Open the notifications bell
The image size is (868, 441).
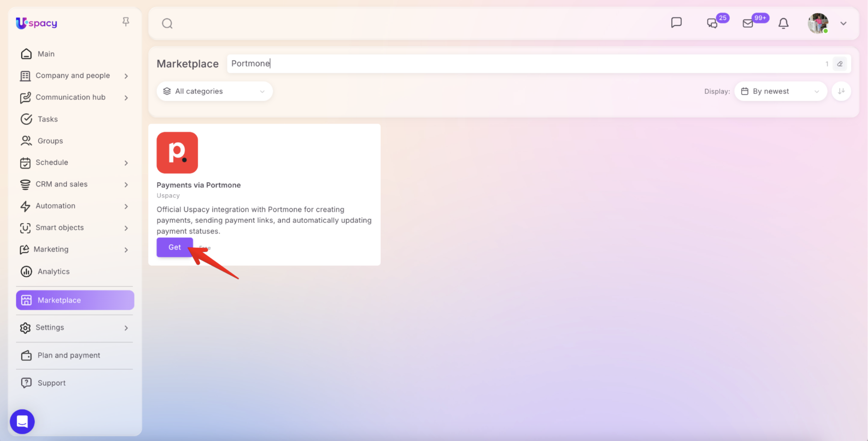coord(783,23)
